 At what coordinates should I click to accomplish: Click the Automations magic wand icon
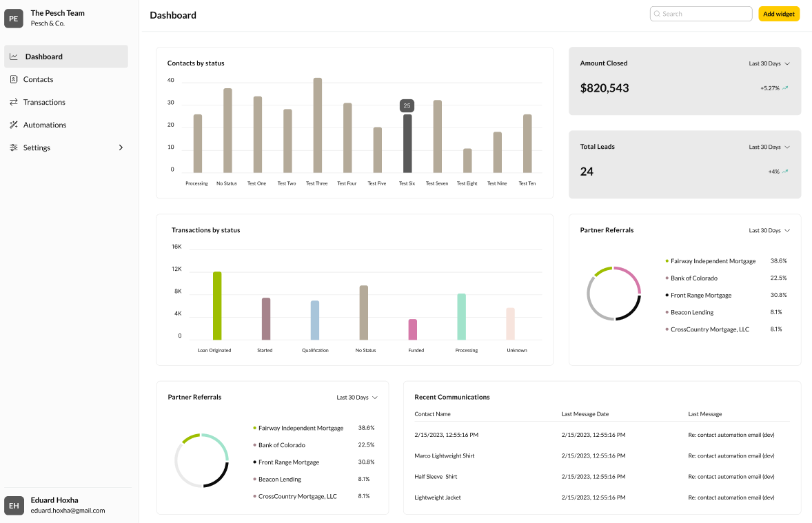click(x=14, y=125)
